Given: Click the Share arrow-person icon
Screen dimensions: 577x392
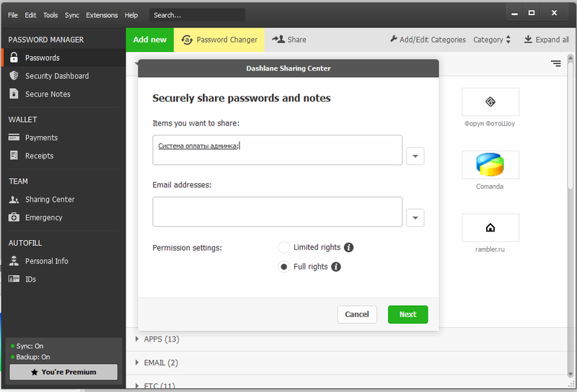Looking at the screenshot, I should [x=278, y=39].
